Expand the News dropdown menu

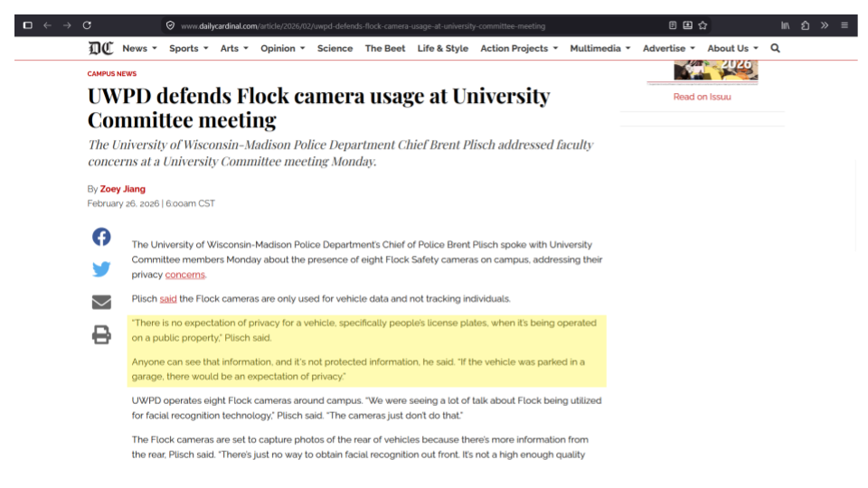pyautogui.click(x=139, y=49)
